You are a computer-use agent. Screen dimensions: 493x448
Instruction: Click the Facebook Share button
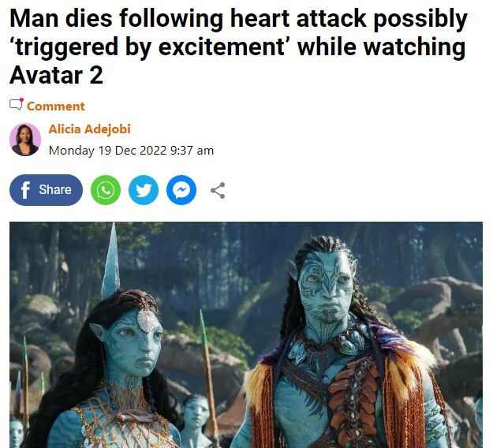[x=46, y=190]
